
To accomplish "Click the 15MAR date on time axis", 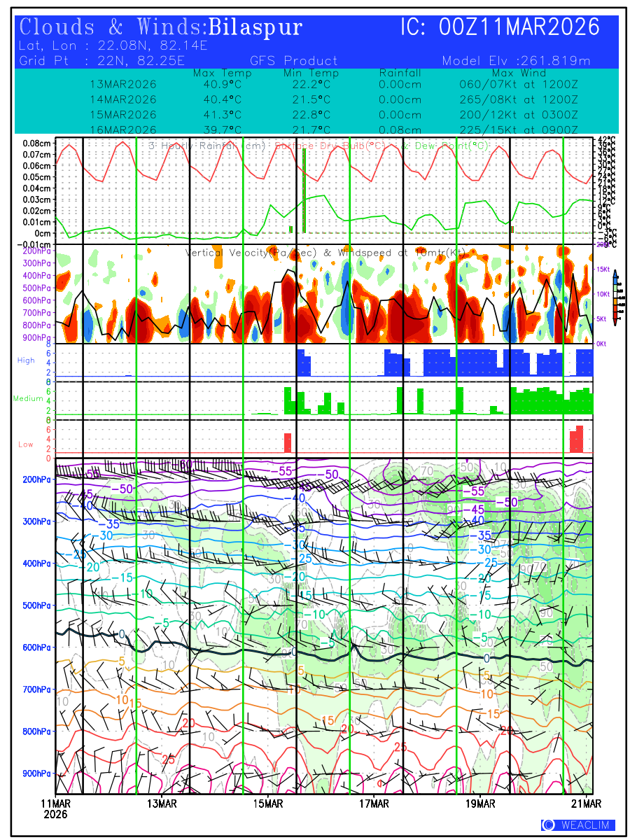I will pyautogui.click(x=269, y=802).
